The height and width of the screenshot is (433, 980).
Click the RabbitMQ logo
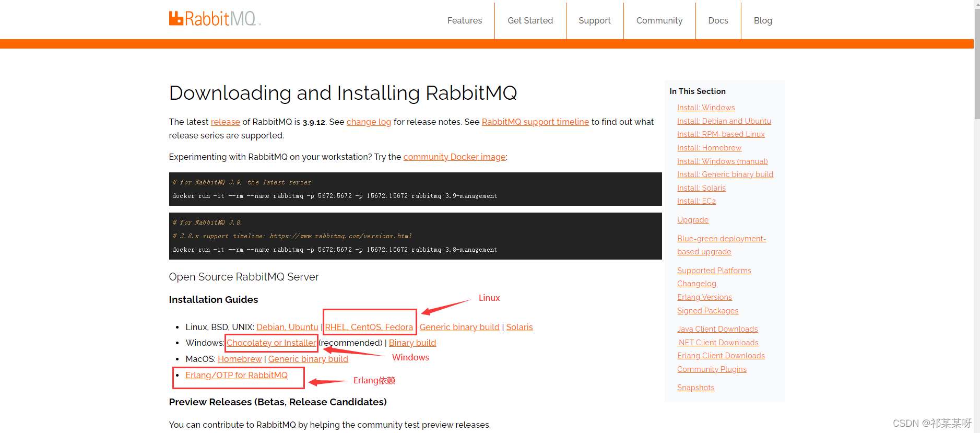[215, 19]
